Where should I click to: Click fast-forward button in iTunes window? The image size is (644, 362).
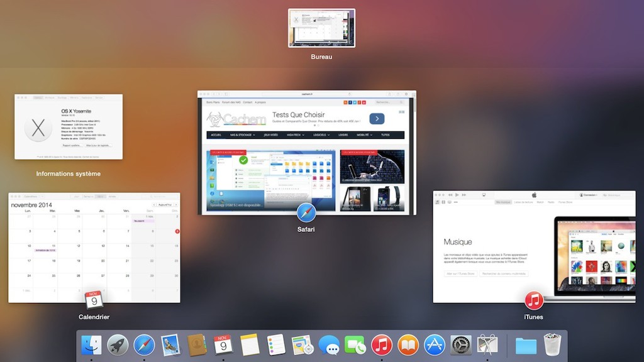[x=464, y=195]
